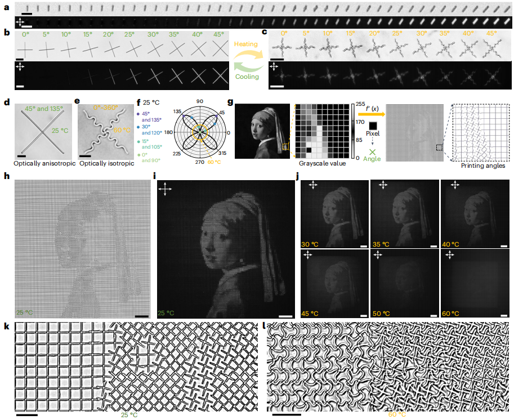This screenshot has width=514, height=420.
Task: Click the 'Angle' label in panel g
Action: click(x=372, y=159)
